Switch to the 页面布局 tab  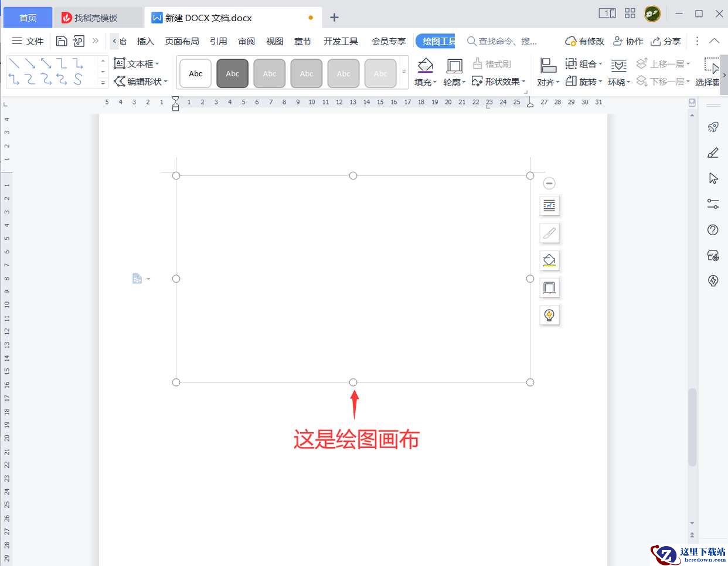[x=182, y=41]
